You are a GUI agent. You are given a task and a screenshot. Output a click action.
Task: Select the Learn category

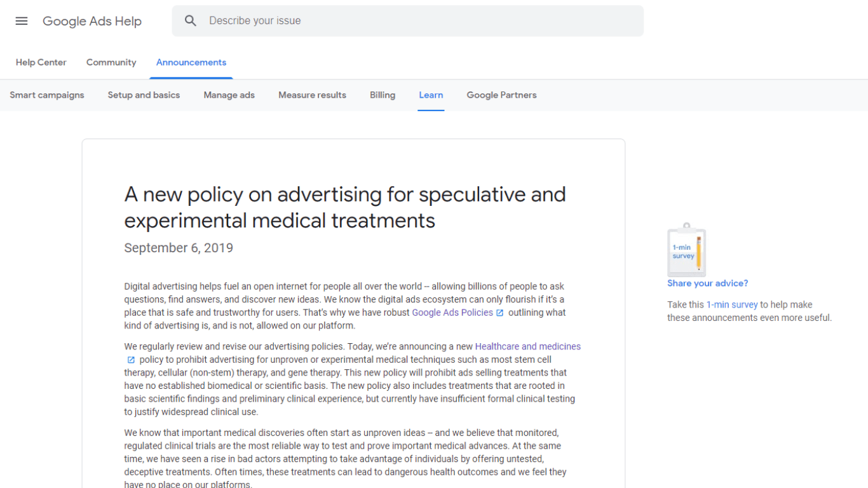tap(431, 95)
